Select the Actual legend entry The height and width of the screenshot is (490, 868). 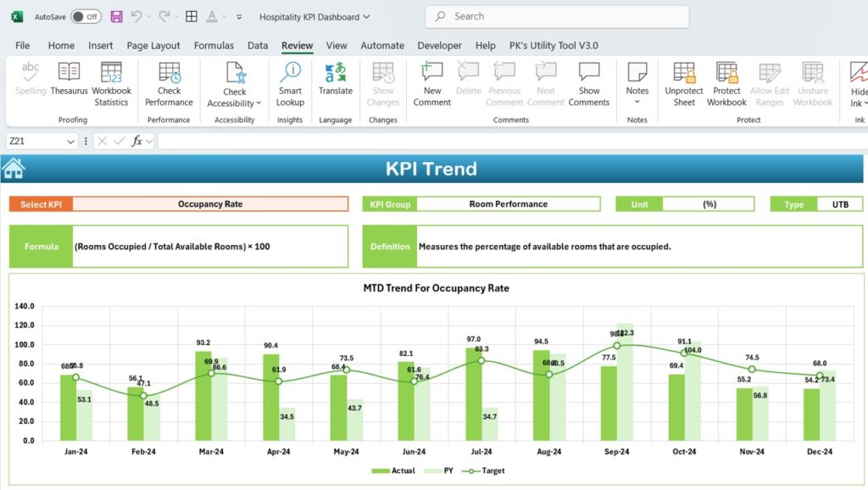(393, 471)
